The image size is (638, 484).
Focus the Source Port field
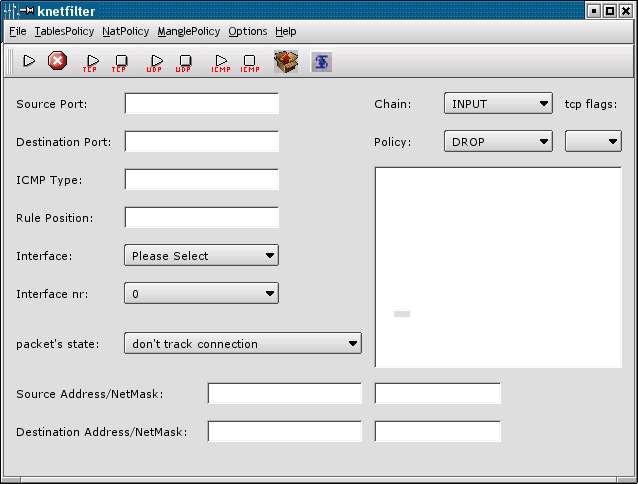click(x=202, y=103)
